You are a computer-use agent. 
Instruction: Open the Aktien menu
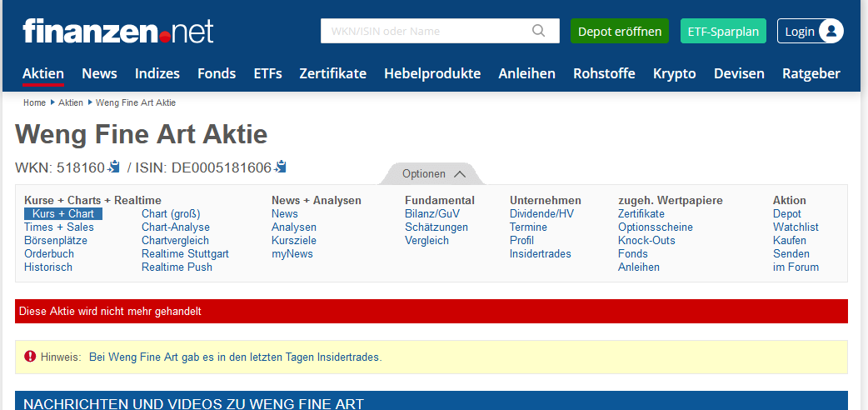(x=43, y=73)
